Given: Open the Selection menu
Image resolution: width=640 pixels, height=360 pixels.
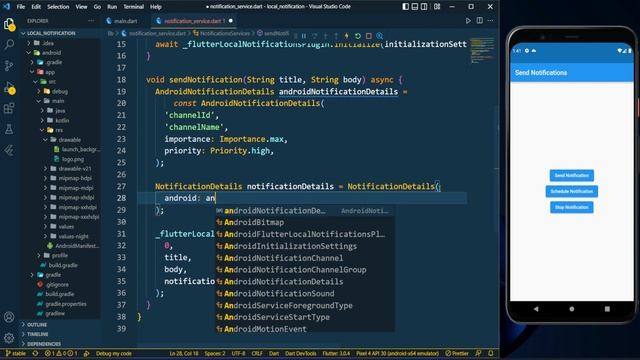Looking at the screenshot, I should pos(58,7).
